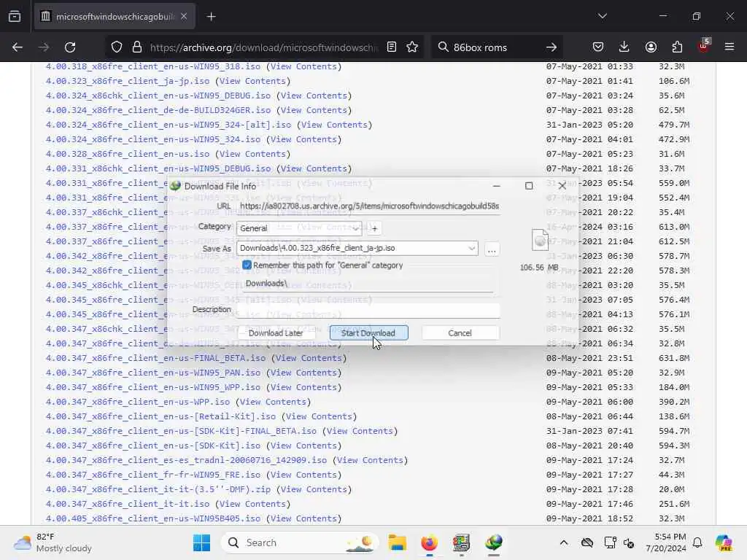
Task: Bookmark this page with the star icon
Action: point(412,47)
